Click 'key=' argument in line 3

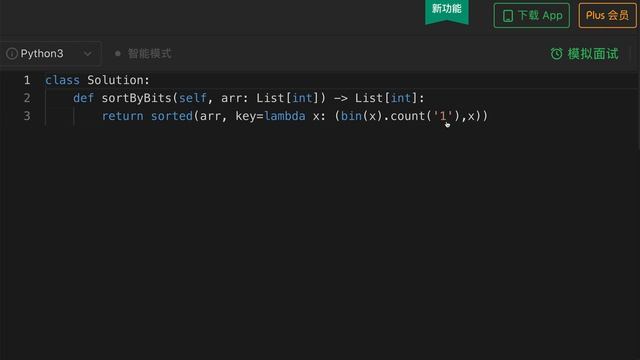pyautogui.click(x=249, y=116)
